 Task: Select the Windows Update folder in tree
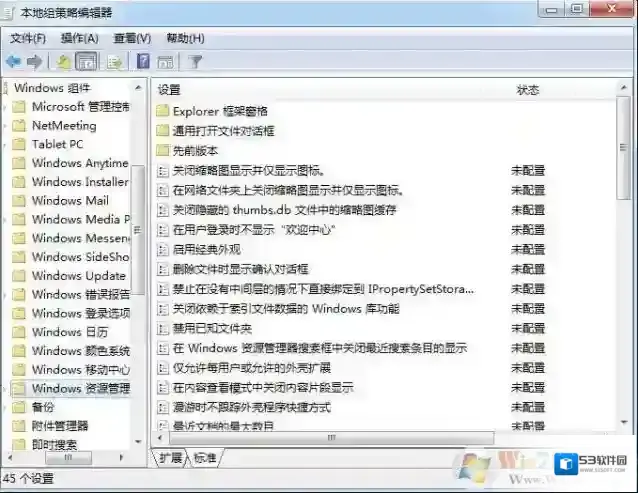tap(78, 275)
